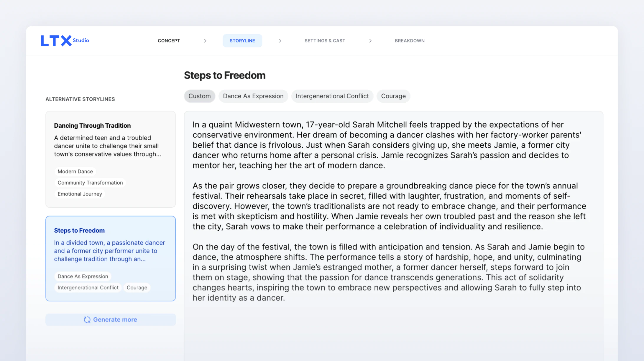Click the Generate more button
The image size is (644, 361).
click(111, 320)
